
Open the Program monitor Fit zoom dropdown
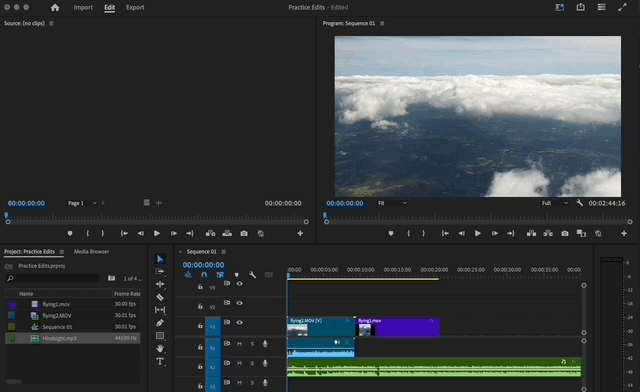392,203
